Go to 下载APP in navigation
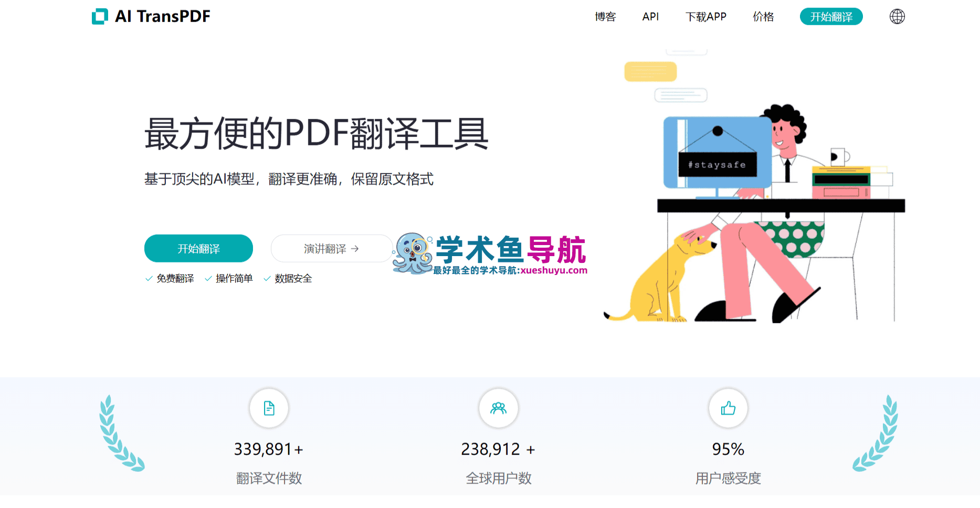The height and width of the screenshot is (508, 980). tap(706, 17)
